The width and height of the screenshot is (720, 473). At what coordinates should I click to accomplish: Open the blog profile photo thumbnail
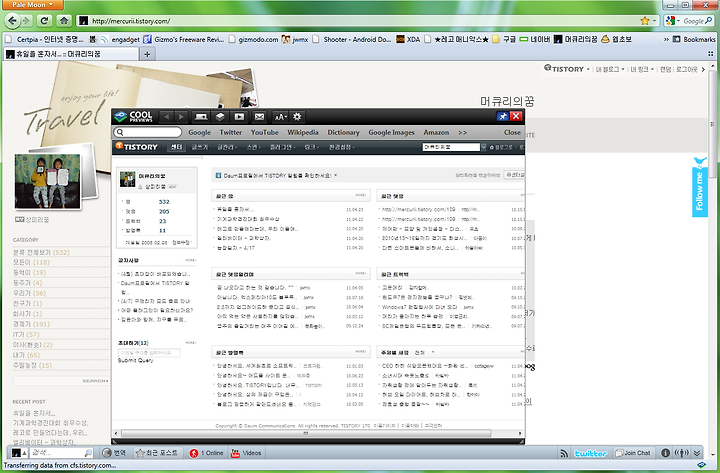point(47,181)
